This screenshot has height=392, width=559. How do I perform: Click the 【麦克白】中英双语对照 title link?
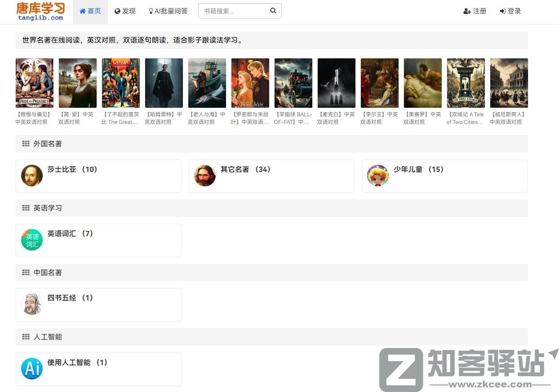click(x=336, y=118)
